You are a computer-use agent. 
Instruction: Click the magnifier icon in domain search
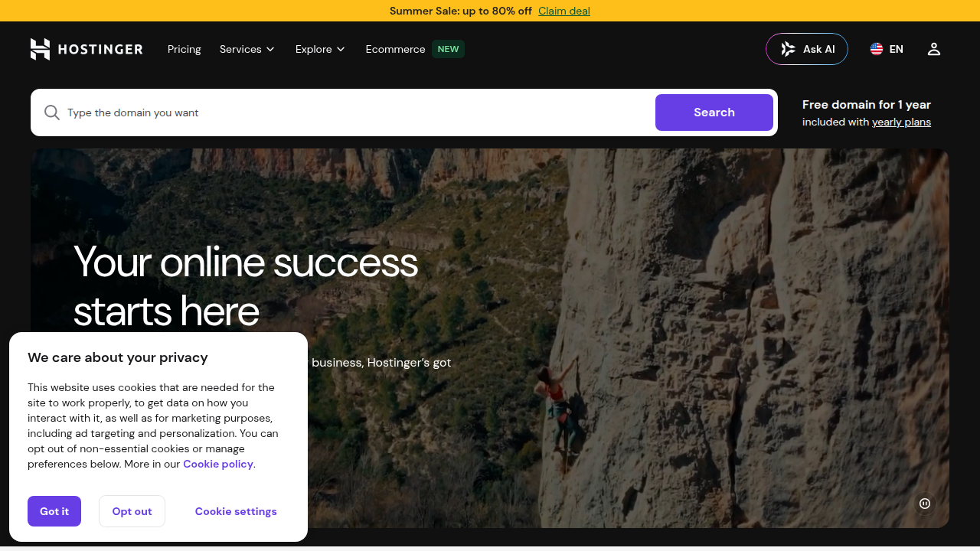point(51,112)
